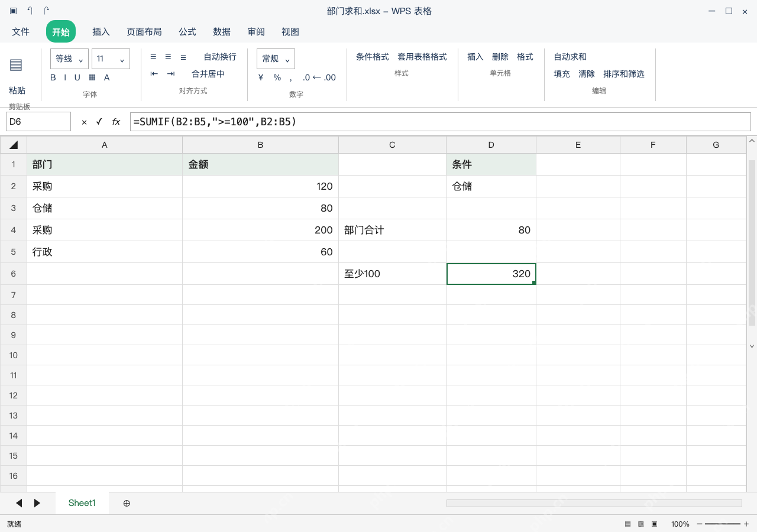This screenshot has width=757, height=532.
Task: Switch to the 页面布局 tab
Action: click(x=144, y=31)
